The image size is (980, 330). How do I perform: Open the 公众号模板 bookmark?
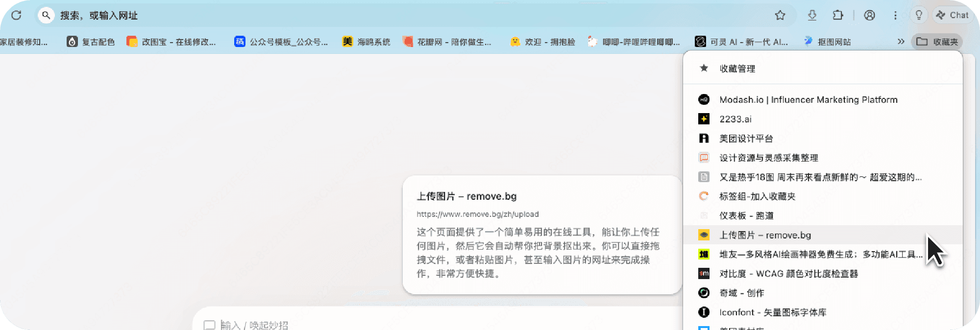pyautogui.click(x=281, y=42)
